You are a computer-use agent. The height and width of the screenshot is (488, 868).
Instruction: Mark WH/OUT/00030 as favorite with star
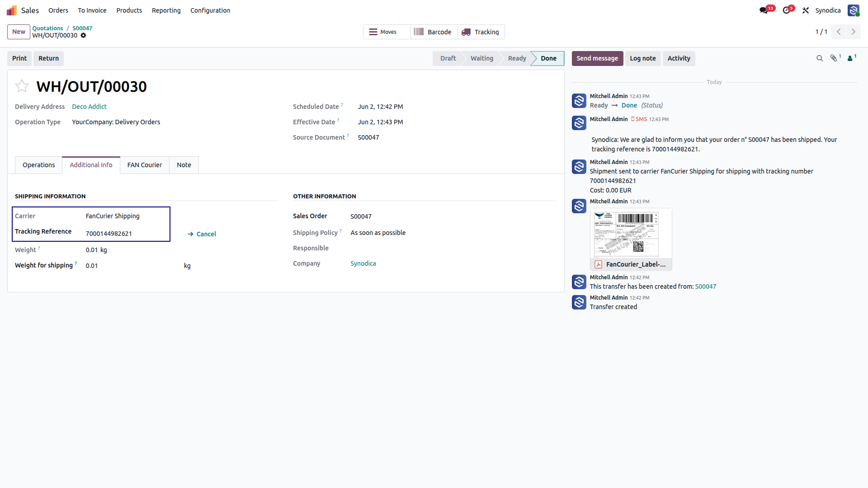(22, 86)
